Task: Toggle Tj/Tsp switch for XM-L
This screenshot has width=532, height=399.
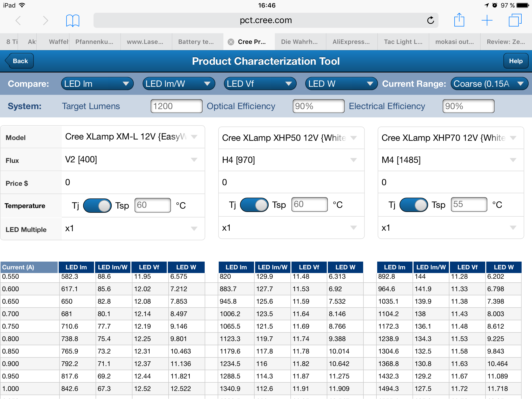Action: pos(97,205)
